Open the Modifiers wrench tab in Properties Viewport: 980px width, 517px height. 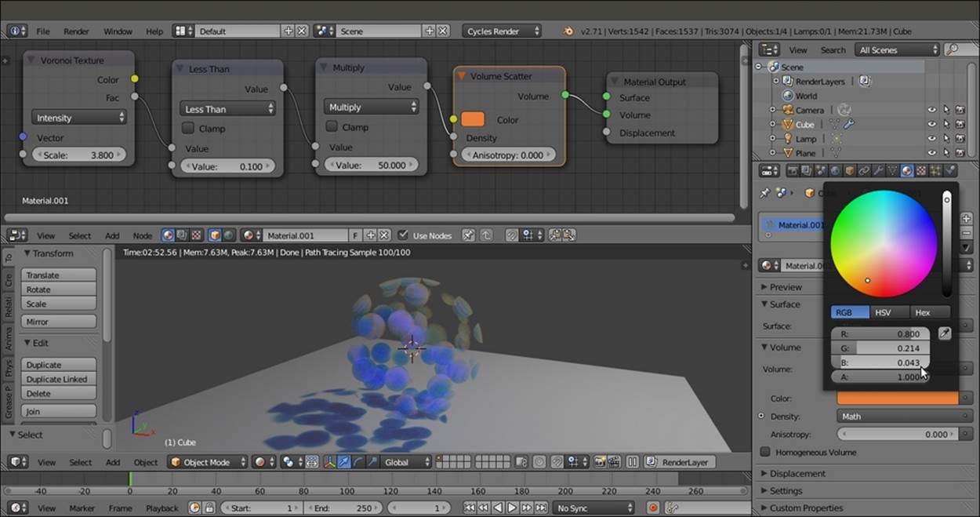pyautogui.click(x=878, y=170)
